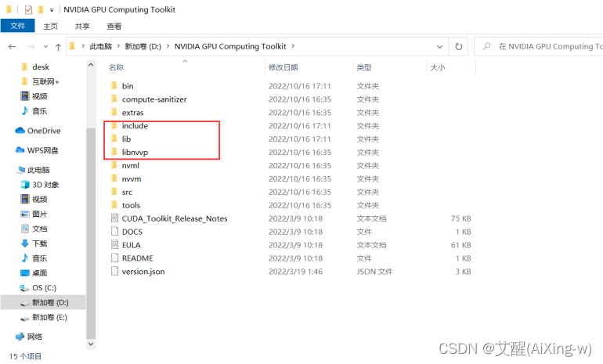Viewport: 603px width, 364px height.
Task: Click the JSON 文件 type cell
Action: (x=374, y=272)
